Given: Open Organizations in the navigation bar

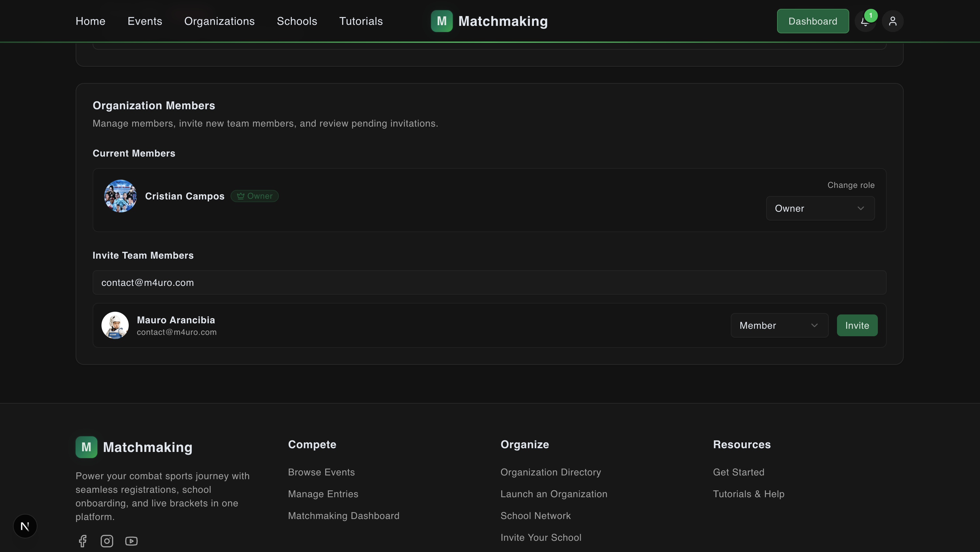Looking at the screenshot, I should [220, 21].
